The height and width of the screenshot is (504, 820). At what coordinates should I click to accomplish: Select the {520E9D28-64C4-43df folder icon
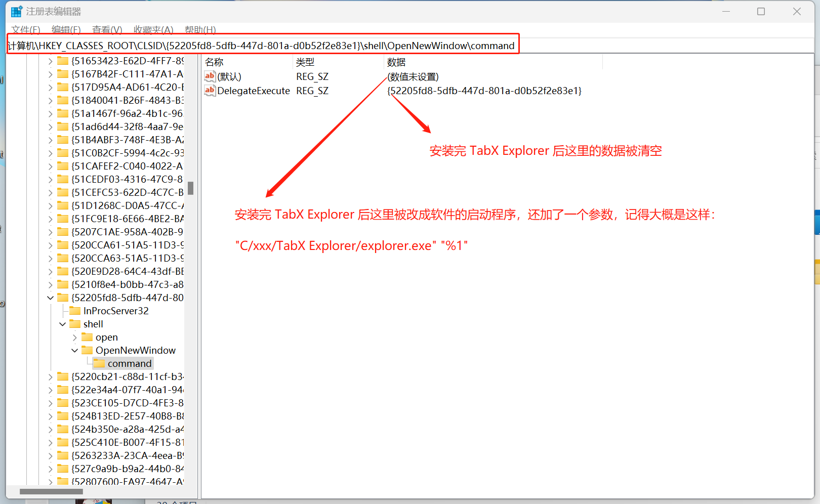coord(63,271)
